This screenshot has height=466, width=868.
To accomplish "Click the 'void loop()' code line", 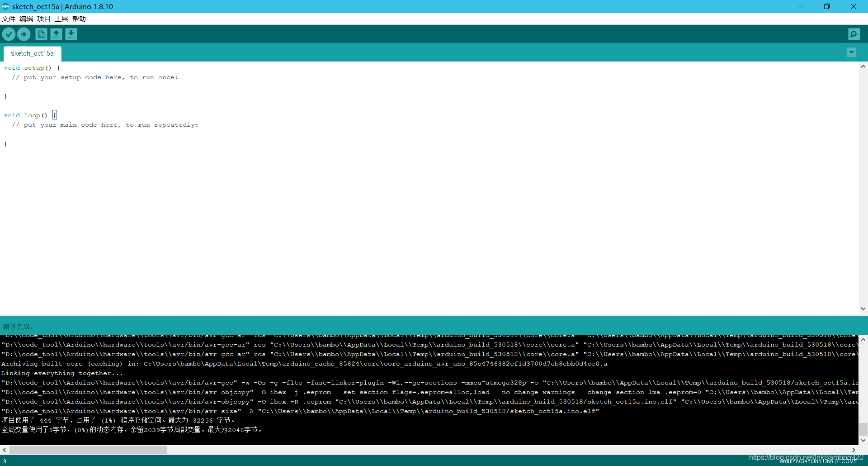I will pyautogui.click(x=30, y=115).
